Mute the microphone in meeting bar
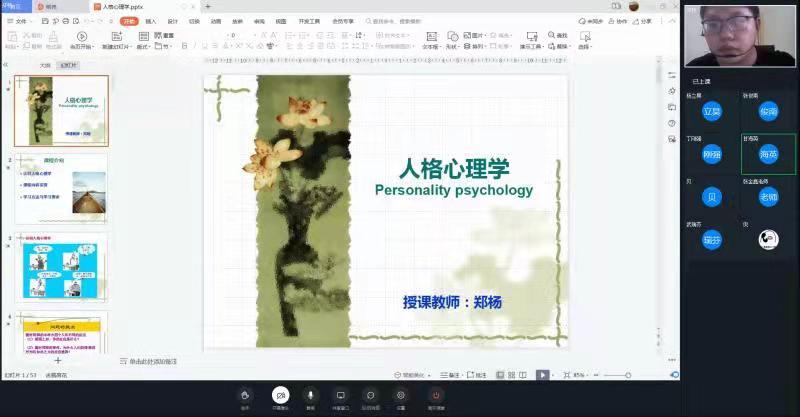This screenshot has width=800, height=417. tap(310, 395)
